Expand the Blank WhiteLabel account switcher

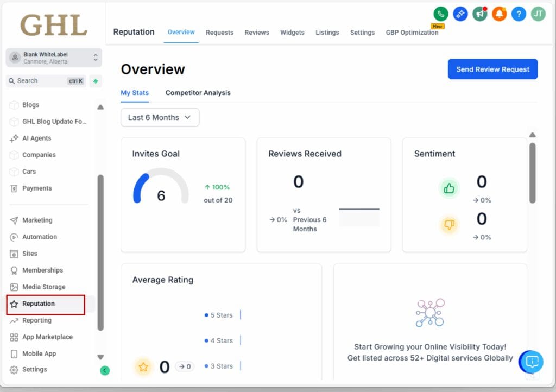pyautogui.click(x=53, y=56)
